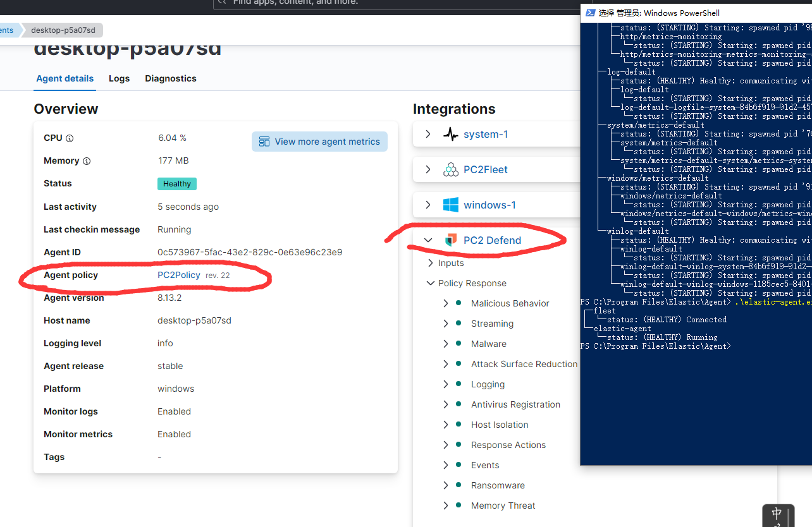
Task: Click the Agent release value 'stable'
Action: 170,366
